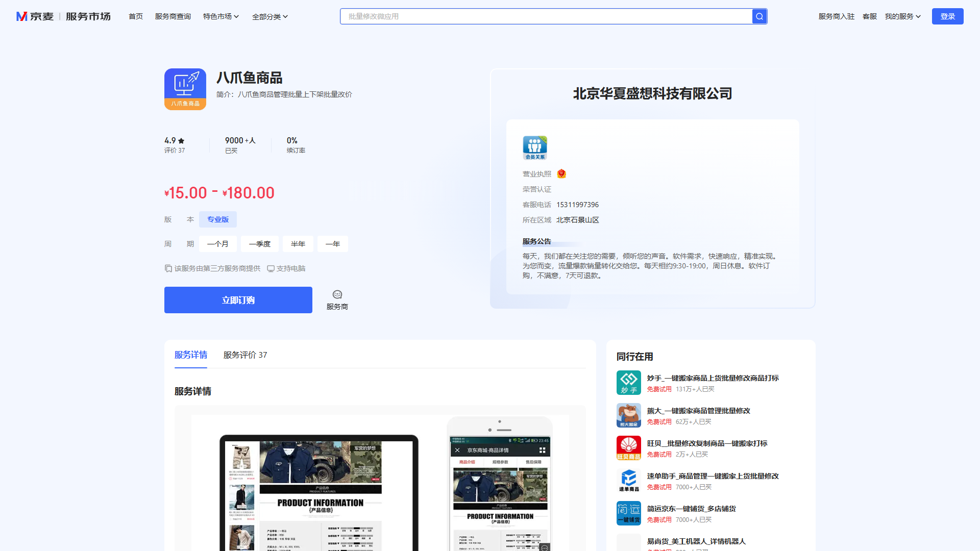Click the 0% 续订率 statistic
Image resolution: width=980 pixels, height=551 pixels.
click(x=296, y=145)
